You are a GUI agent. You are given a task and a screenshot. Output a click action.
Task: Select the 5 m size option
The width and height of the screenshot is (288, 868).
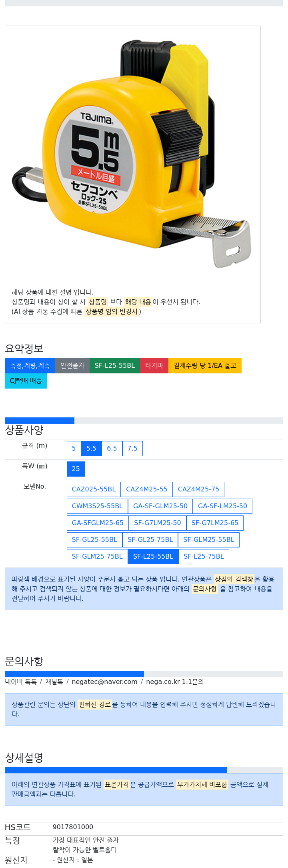coord(74,449)
